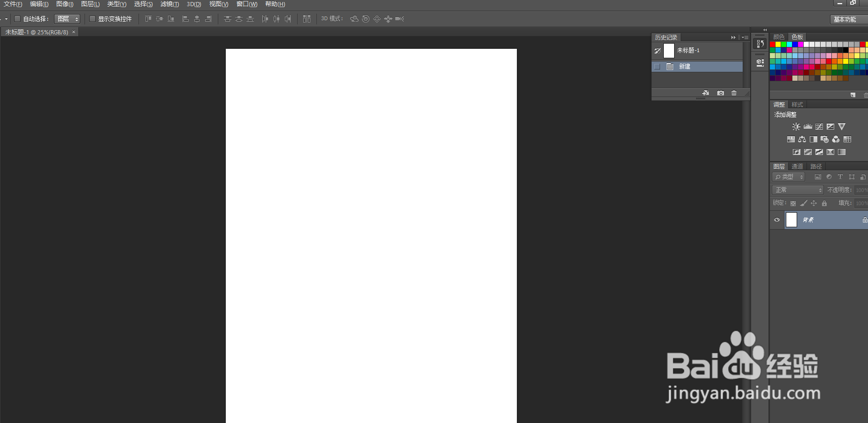Add Channel Mixer adjustment icon

point(836,139)
